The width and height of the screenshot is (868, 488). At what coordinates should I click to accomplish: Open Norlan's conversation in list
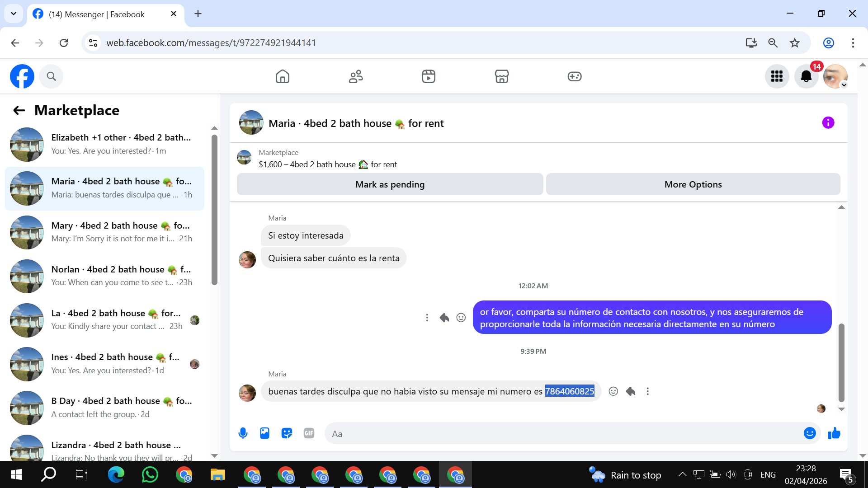tap(105, 276)
